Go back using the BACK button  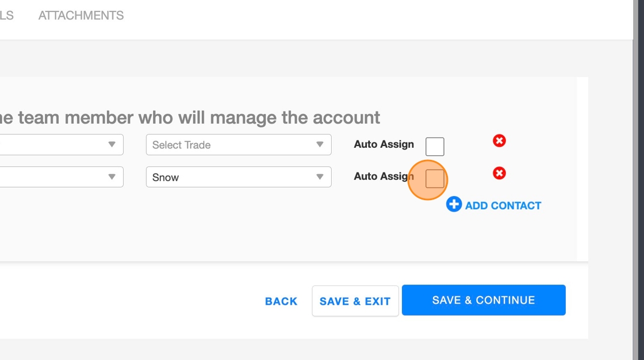pyautogui.click(x=281, y=301)
